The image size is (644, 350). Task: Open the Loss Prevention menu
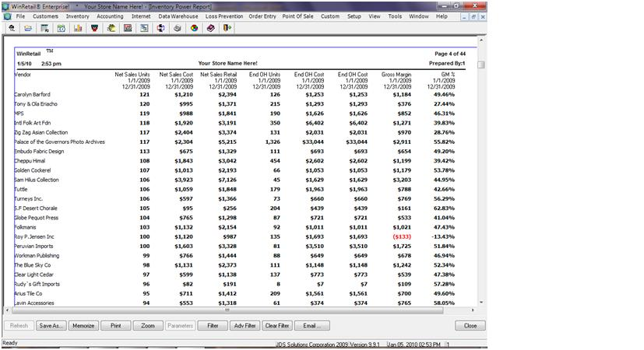[224, 16]
